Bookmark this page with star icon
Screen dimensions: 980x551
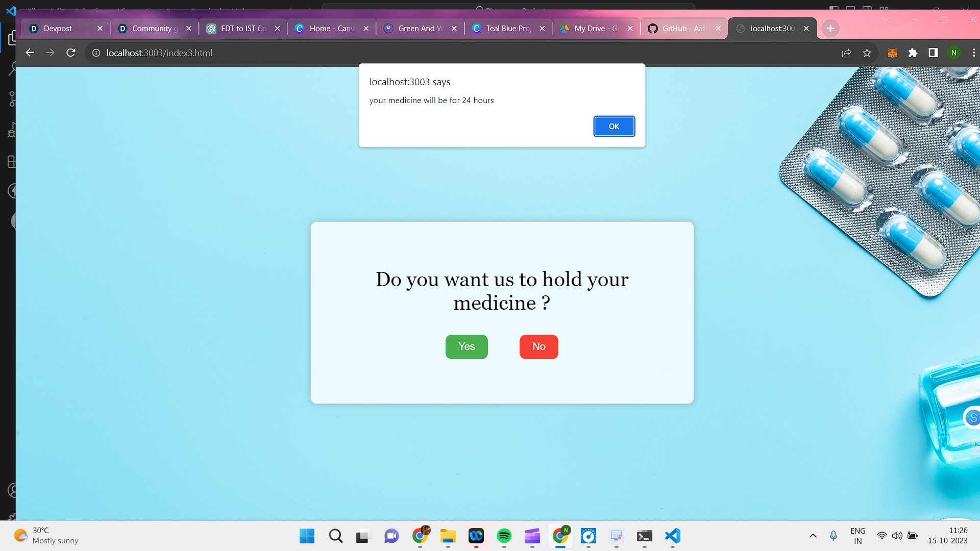867,53
